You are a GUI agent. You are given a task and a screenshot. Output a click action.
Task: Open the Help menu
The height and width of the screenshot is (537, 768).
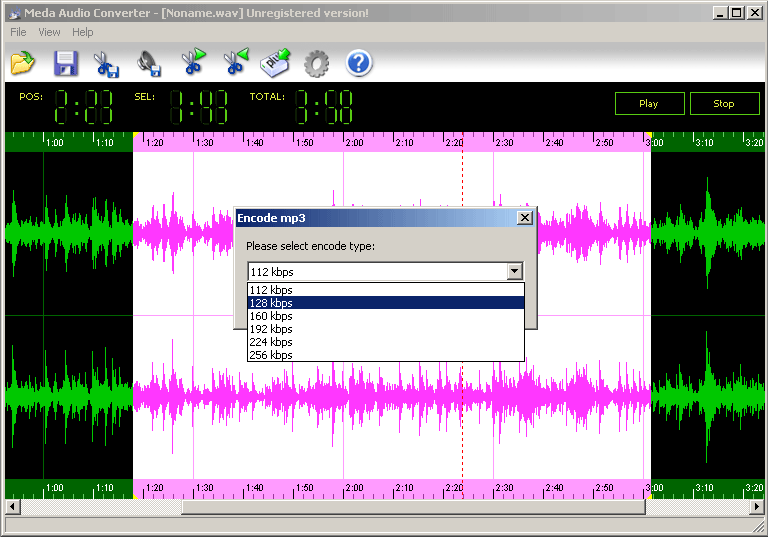[82, 32]
